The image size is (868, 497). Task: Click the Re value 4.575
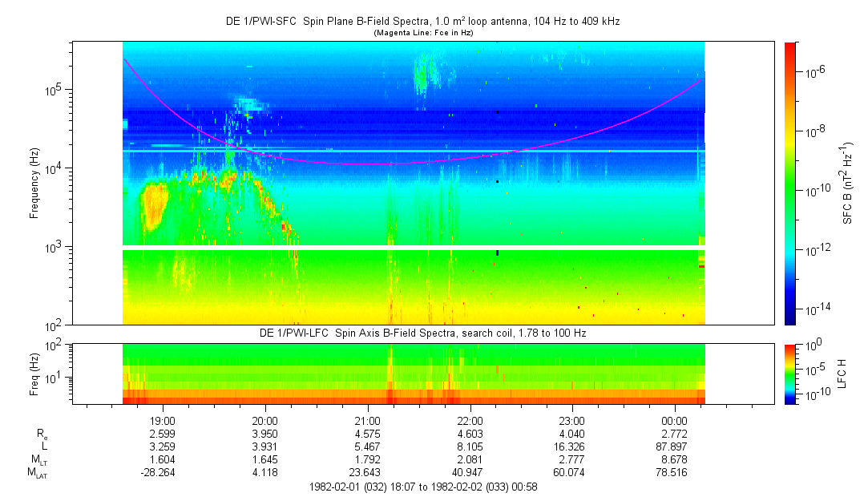[x=368, y=434]
